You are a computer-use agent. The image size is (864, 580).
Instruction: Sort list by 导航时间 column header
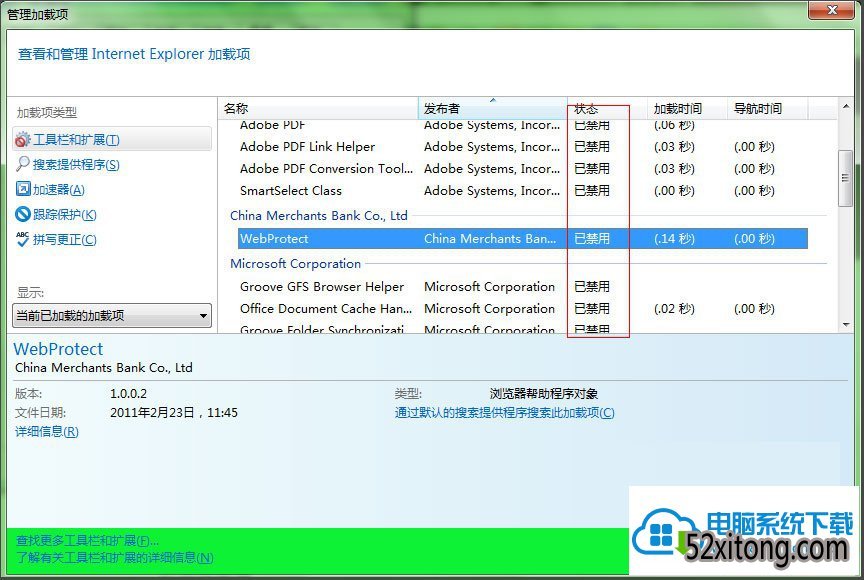(x=767, y=109)
